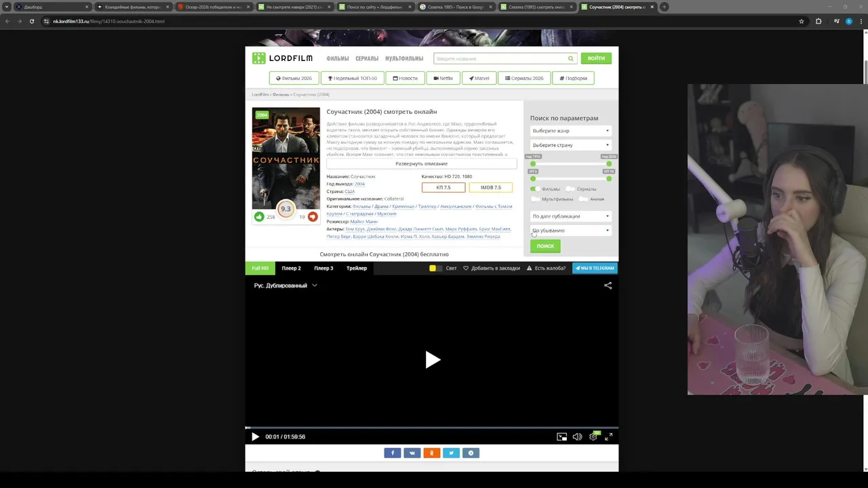Click green Поиск button
The width and height of the screenshot is (868, 488).
pyautogui.click(x=545, y=246)
